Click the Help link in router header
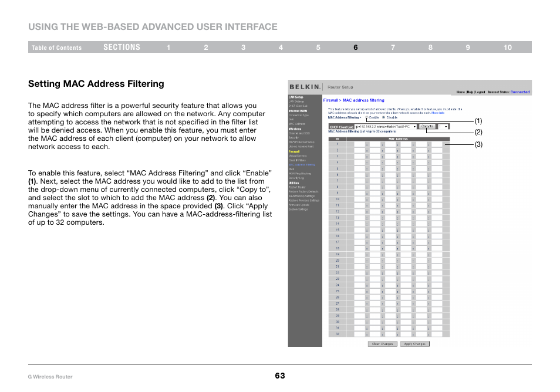The image size is (560, 392). 470,92
